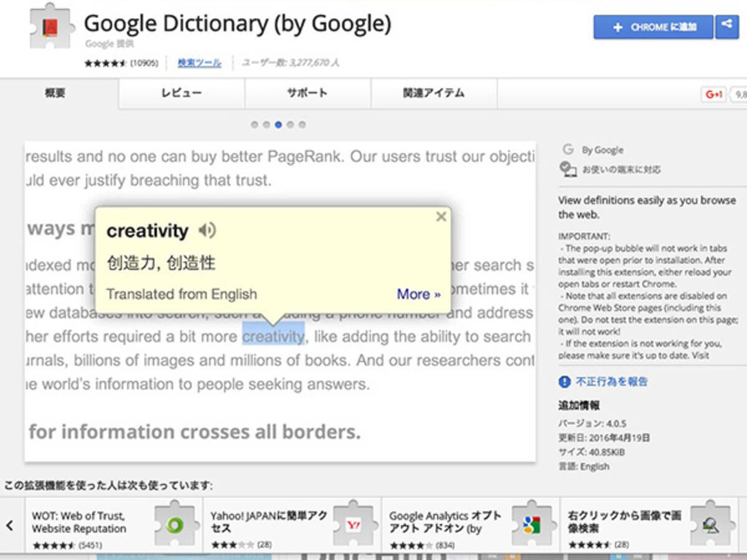Open the 検索ツール category link
Viewport: 747px width, 560px height.
click(199, 63)
